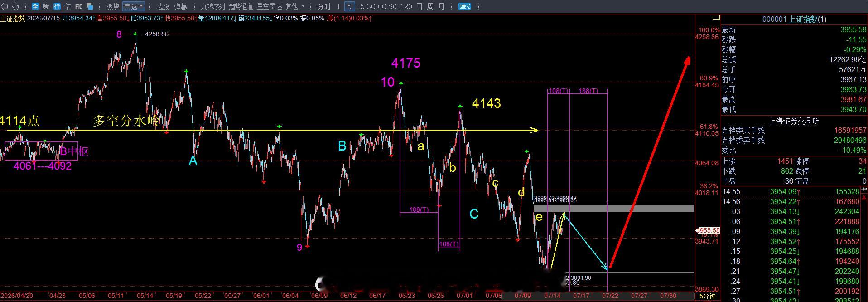This screenshot has height=302, width=868.
Task: Click the 06/23 date label on time axis
Action: tap(406, 296)
